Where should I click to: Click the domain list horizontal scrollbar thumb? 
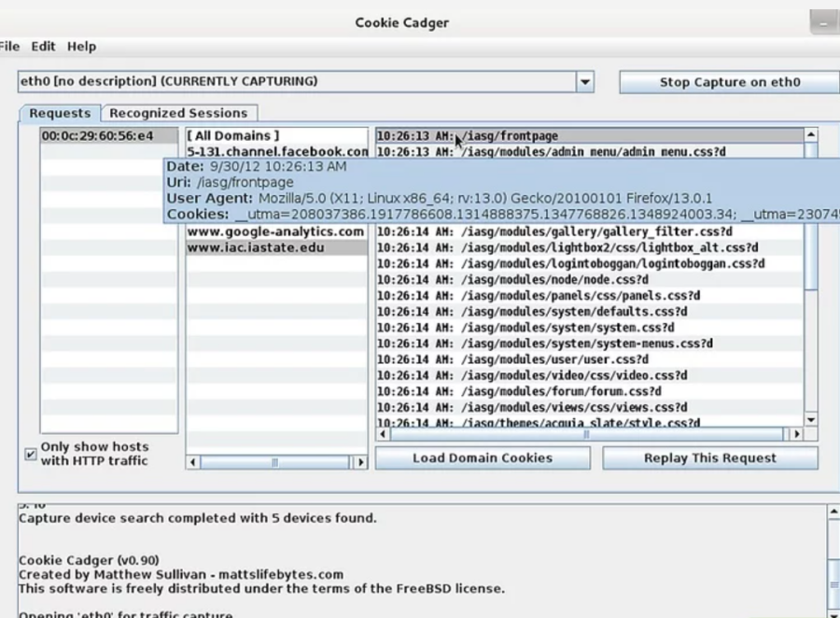(x=274, y=462)
